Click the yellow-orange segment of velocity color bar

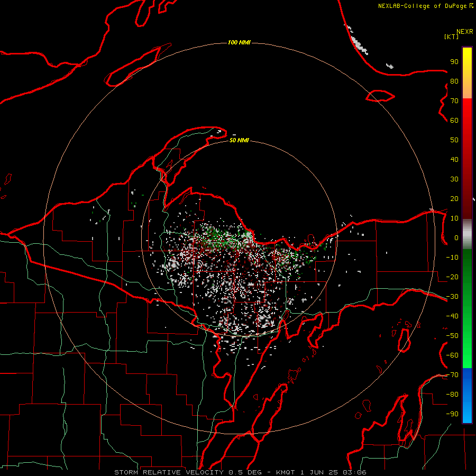click(467, 73)
